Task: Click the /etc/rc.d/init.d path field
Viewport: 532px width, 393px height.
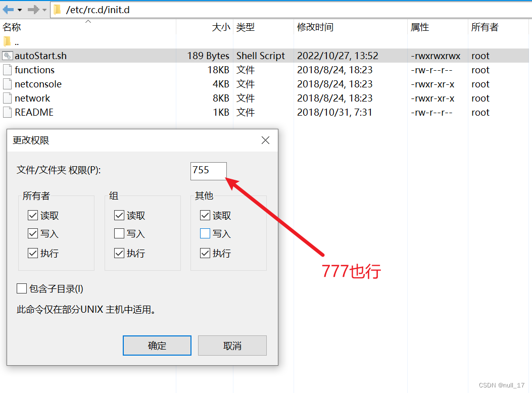Action: 292,10
